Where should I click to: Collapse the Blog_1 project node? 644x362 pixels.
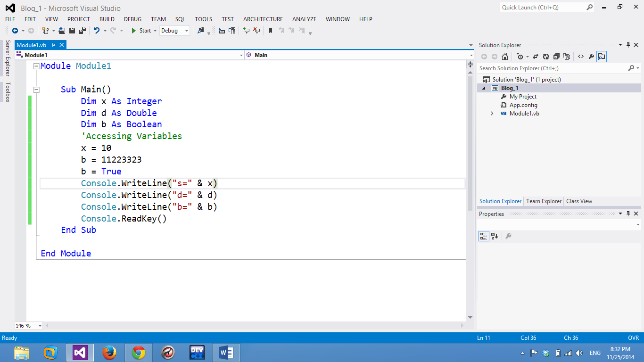tap(483, 88)
